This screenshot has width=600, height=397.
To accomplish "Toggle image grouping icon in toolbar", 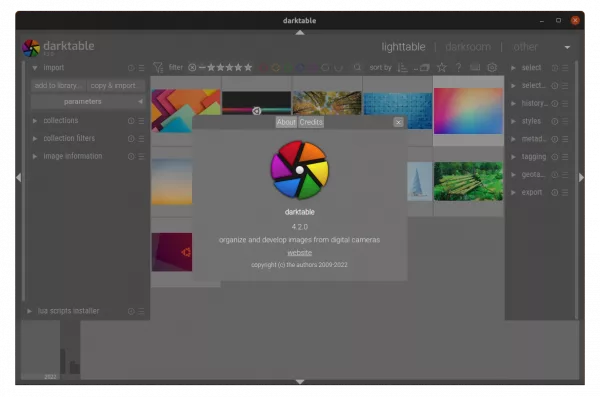I will tap(425, 68).
